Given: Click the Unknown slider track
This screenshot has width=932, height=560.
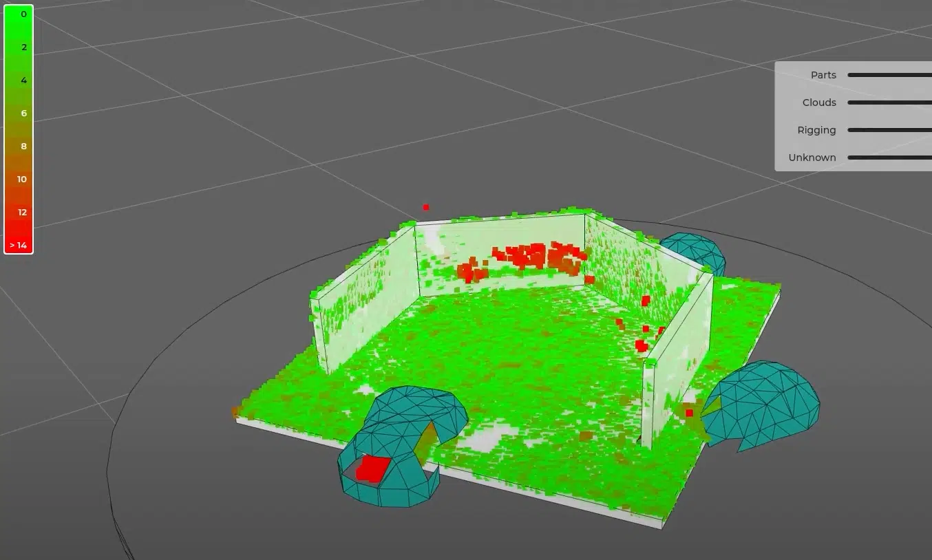Looking at the screenshot, I should [x=889, y=158].
